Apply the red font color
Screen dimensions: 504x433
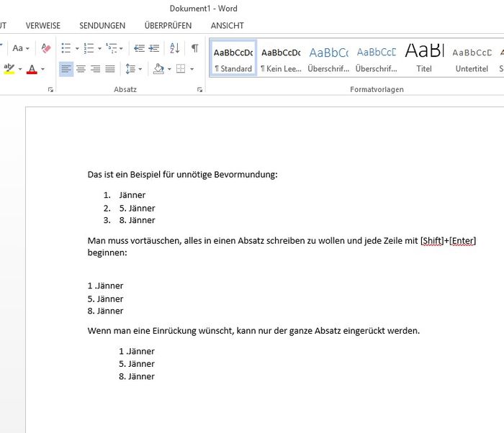pyautogui.click(x=32, y=69)
